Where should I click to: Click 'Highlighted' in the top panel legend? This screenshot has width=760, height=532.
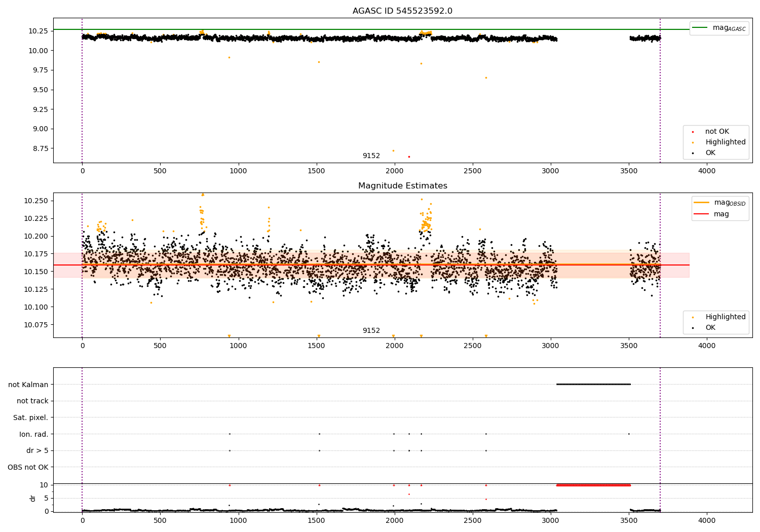pos(725,142)
